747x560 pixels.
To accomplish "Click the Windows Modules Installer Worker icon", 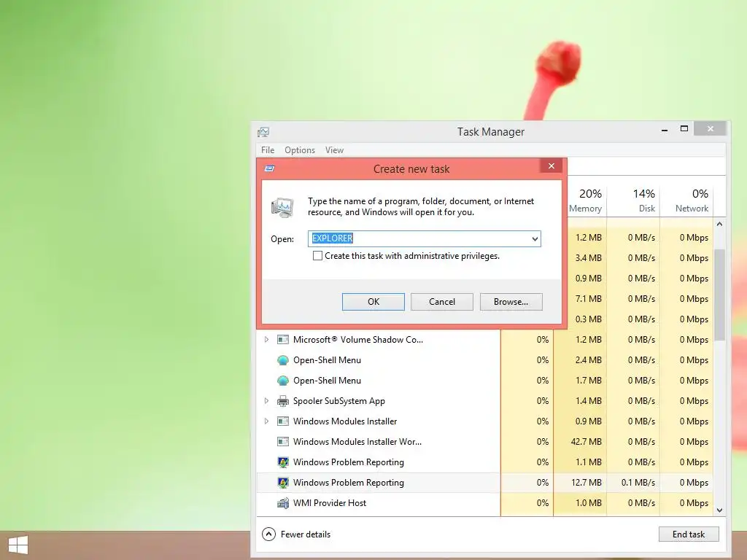I will [283, 442].
